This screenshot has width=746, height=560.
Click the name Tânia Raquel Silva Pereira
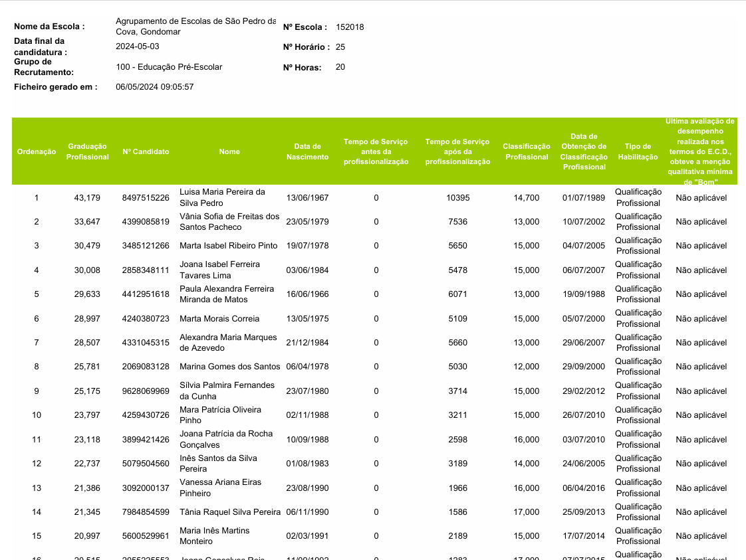coord(230,512)
